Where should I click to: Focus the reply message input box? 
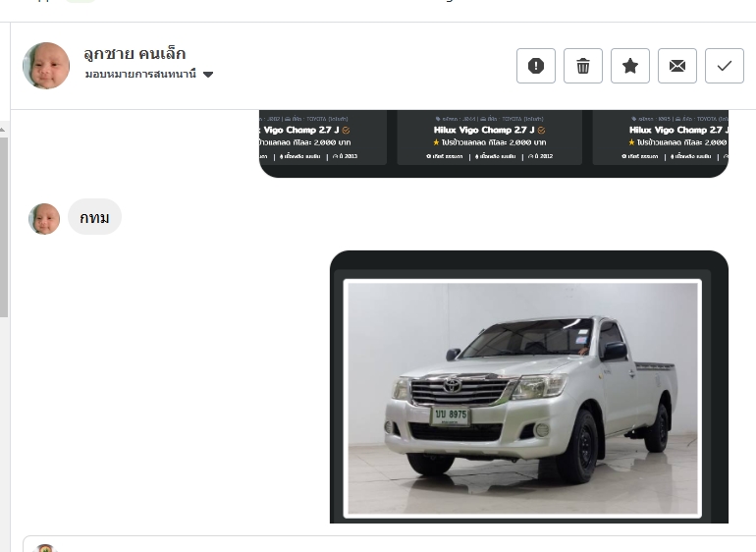(x=389, y=544)
